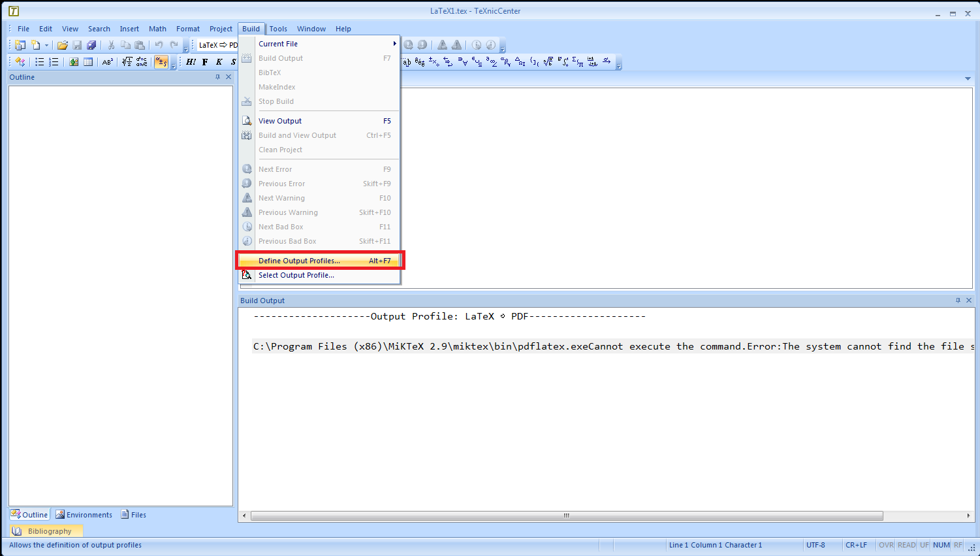The image size is (980, 556).
Task: Click the insert table icon
Action: [x=88, y=62]
